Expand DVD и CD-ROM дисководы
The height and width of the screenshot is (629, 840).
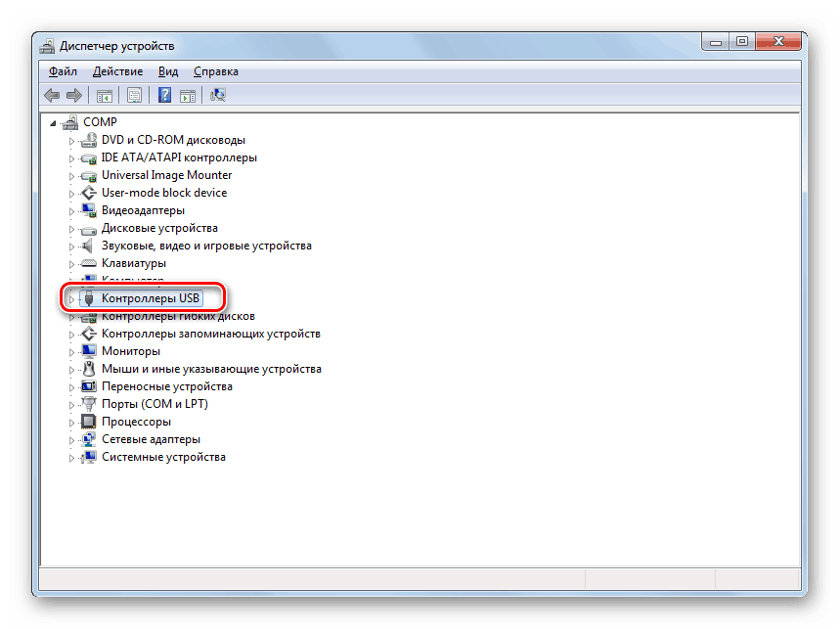coord(71,141)
